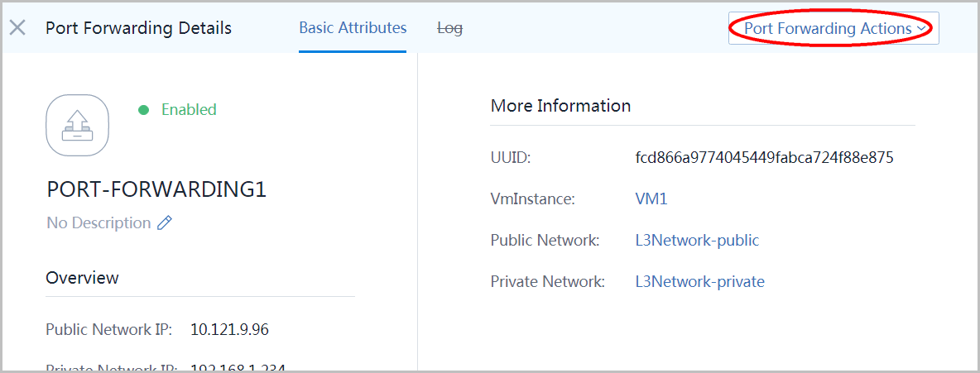Click the PORT-FORWARDING1 name heading
The height and width of the screenshot is (373, 980).
[156, 189]
